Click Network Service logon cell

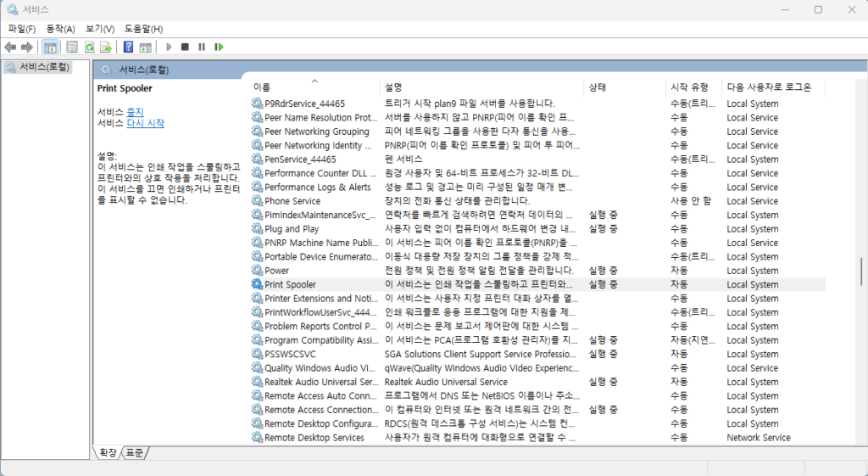tap(759, 437)
